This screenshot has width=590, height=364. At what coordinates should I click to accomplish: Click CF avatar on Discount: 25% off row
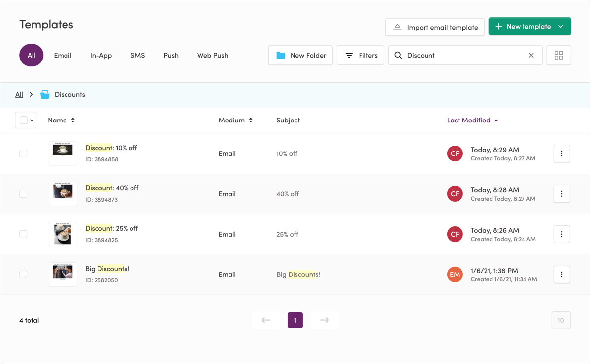(x=455, y=234)
